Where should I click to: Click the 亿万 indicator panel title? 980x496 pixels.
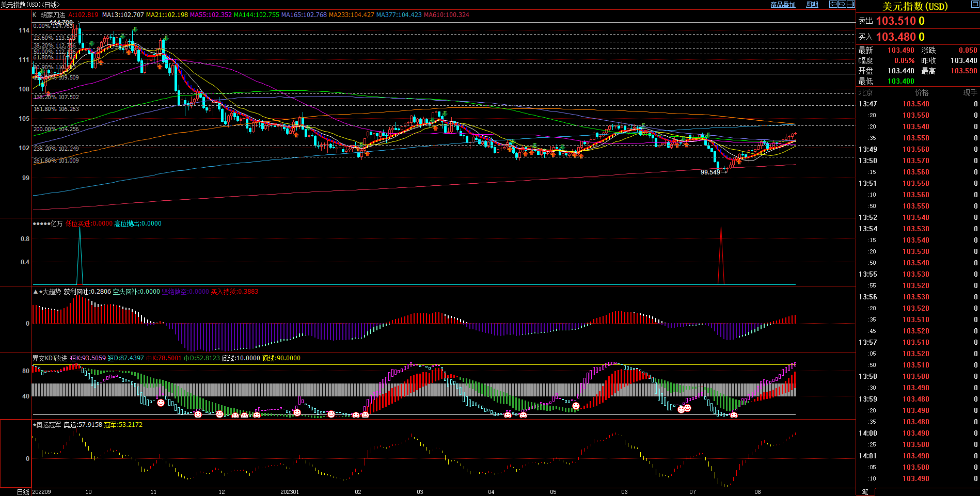click(x=56, y=223)
